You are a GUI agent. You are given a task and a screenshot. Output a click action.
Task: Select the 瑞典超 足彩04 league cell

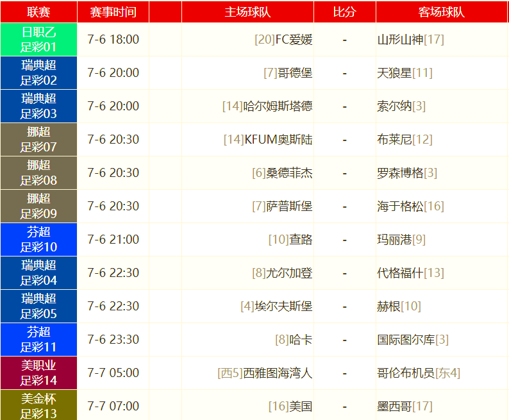pyautogui.click(x=38, y=273)
